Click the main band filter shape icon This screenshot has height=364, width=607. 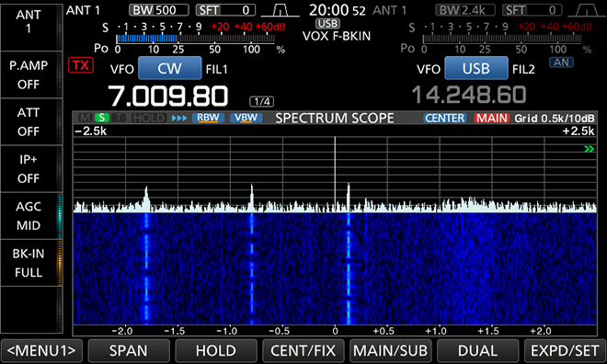(x=281, y=10)
